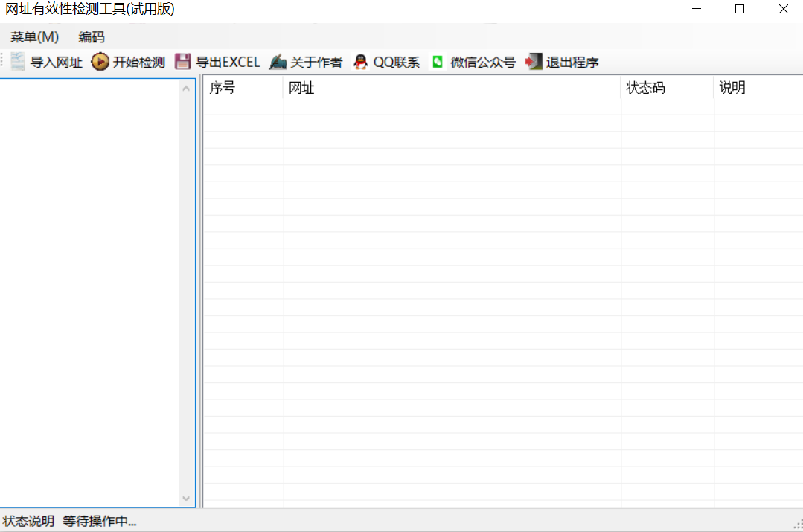803x532 pixels.
Task: Click the 开始检测 play icon
Action: point(100,62)
